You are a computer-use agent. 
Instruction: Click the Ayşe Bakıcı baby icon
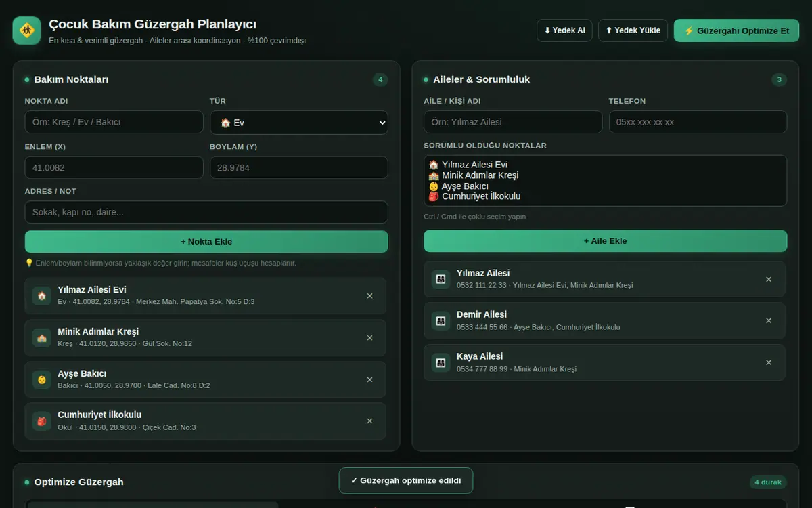pos(42,379)
